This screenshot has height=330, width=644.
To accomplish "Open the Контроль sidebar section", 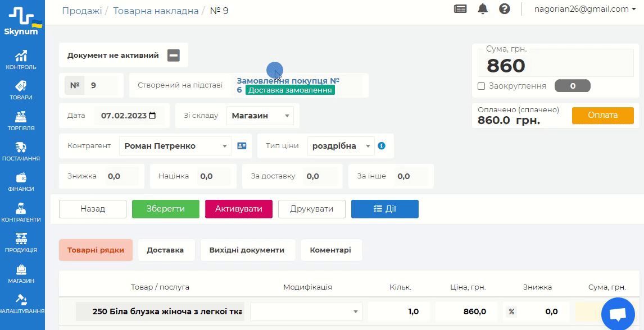I will [x=22, y=60].
